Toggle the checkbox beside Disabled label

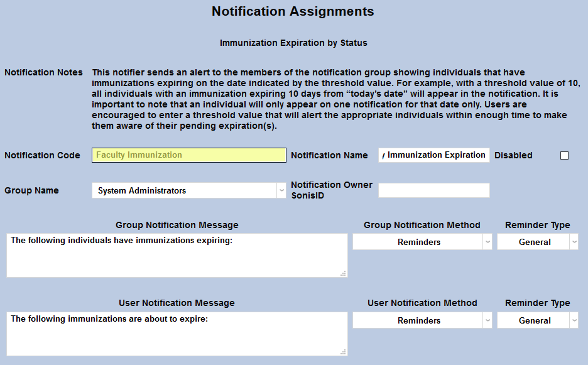tap(564, 155)
